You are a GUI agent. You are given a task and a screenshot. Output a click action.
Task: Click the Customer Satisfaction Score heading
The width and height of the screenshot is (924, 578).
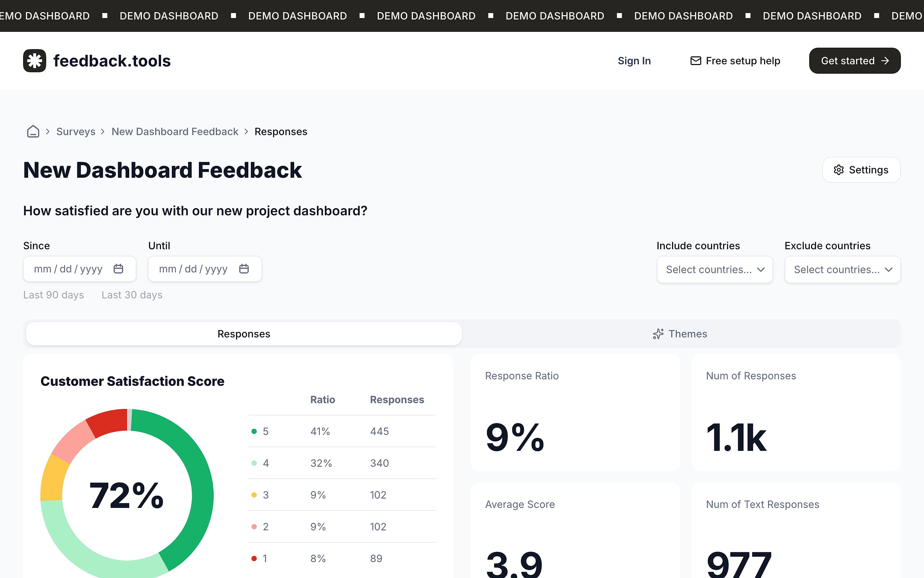coord(132,381)
